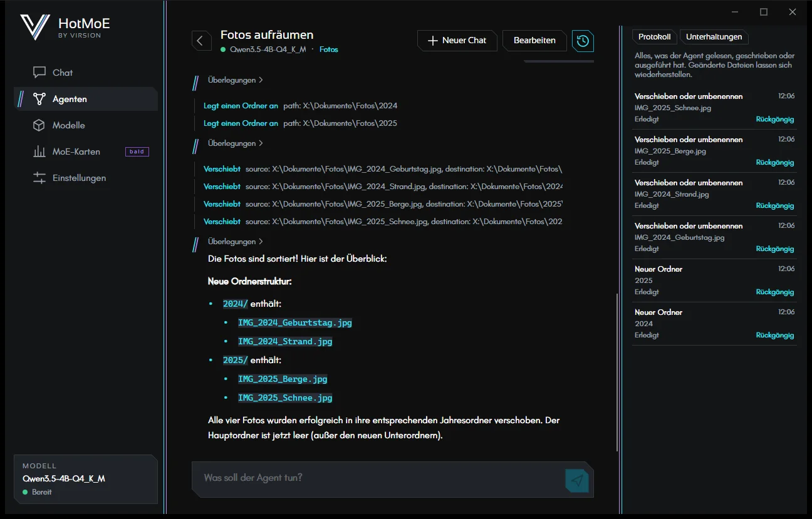Click the chat conversation scrollbar

[617, 372]
